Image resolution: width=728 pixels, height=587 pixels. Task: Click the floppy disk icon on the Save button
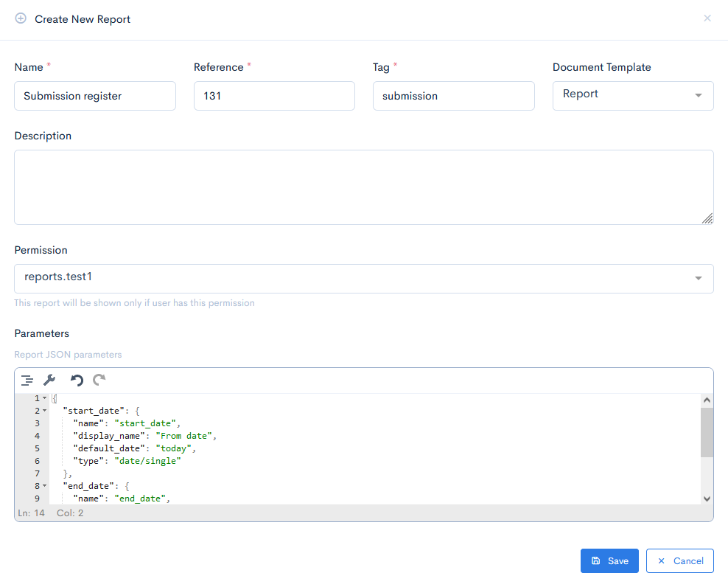(596, 560)
